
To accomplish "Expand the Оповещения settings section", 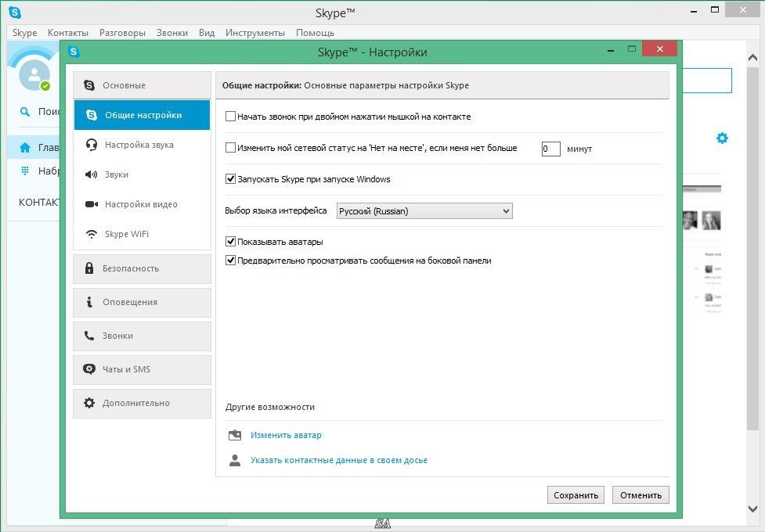I will (142, 302).
